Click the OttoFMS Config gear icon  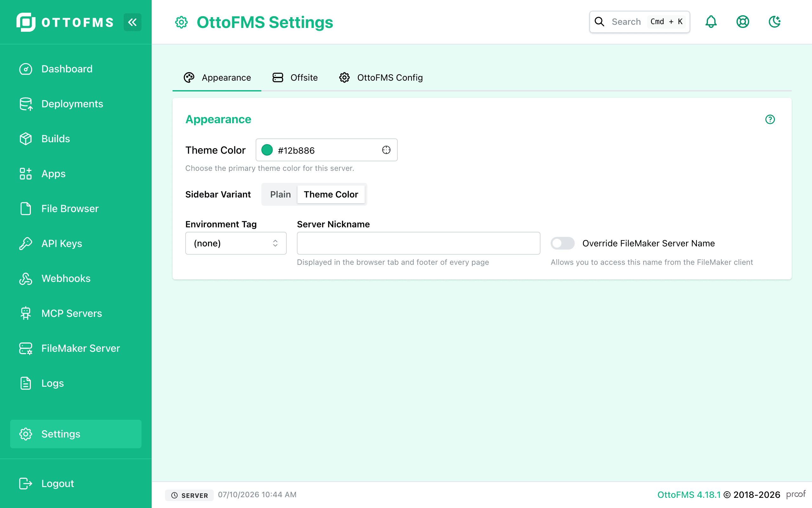coord(344,77)
